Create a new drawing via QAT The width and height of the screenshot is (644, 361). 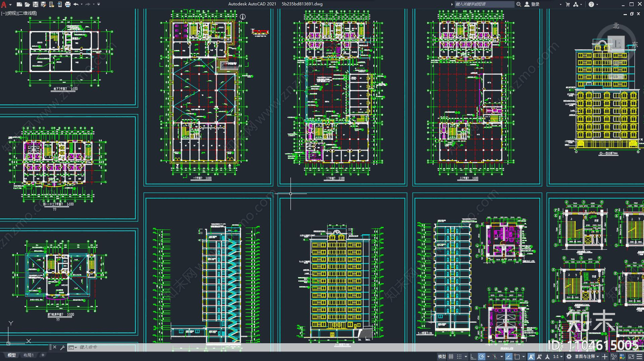pyautogui.click(x=19, y=4)
